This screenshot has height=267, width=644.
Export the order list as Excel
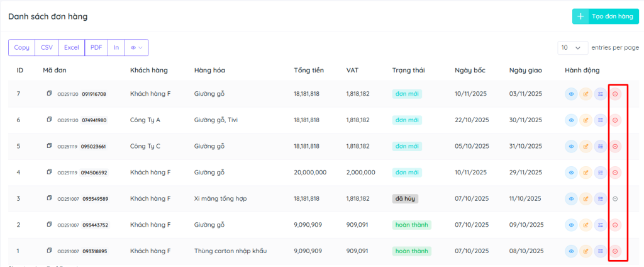(71, 47)
